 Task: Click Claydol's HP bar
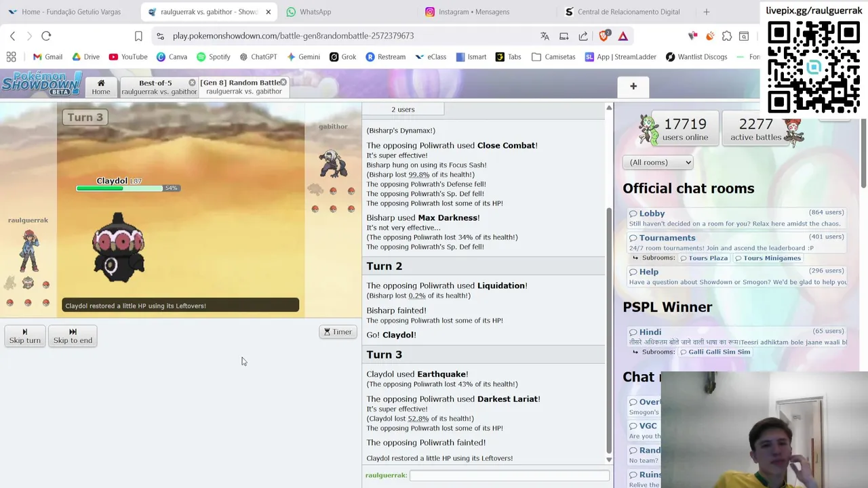click(x=119, y=188)
